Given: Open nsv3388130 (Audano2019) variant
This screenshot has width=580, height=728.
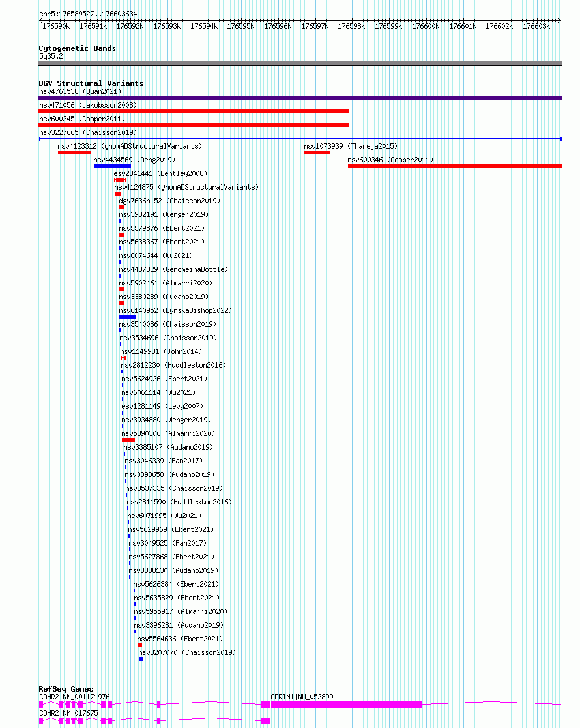Looking at the screenshot, I should (x=174, y=571).
